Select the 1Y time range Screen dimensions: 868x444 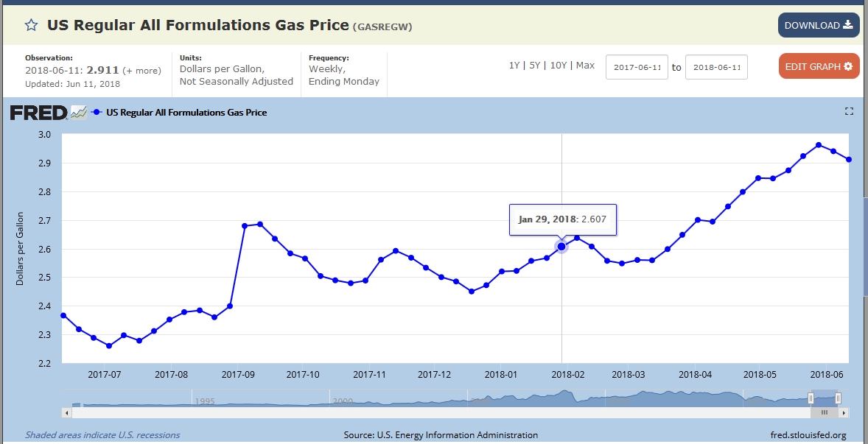coord(514,66)
